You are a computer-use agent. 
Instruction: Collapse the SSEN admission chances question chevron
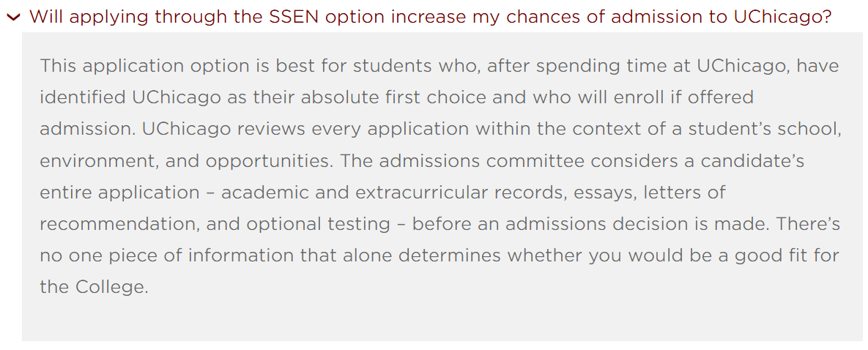coord(13,17)
